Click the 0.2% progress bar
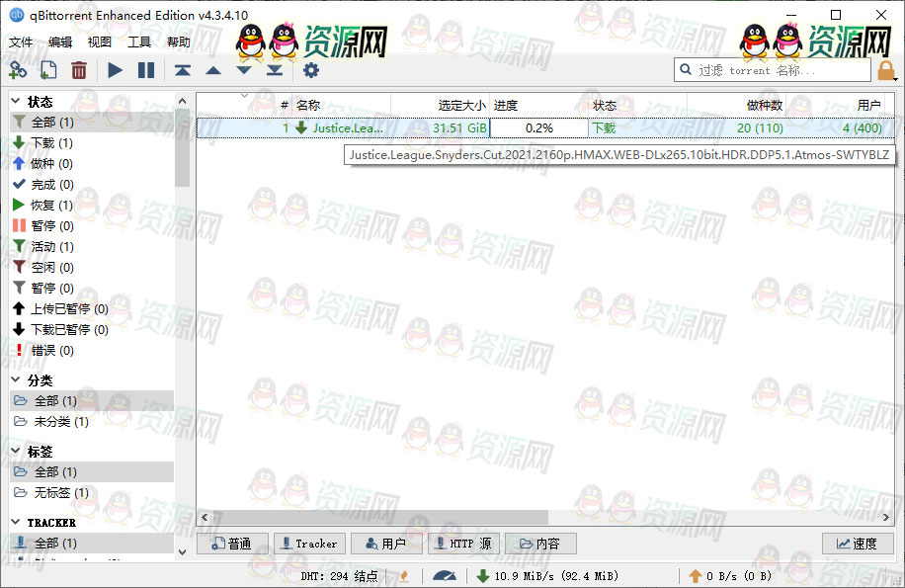Image resolution: width=905 pixels, height=588 pixels. pyautogui.click(x=539, y=127)
